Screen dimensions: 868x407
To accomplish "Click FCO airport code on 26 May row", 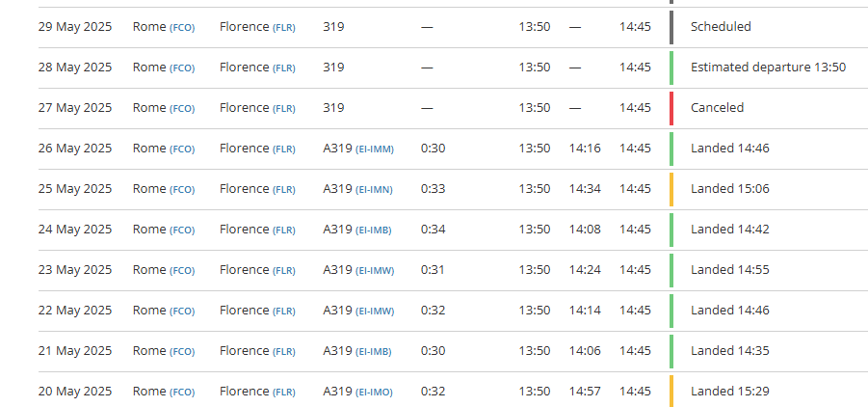I will point(182,149).
